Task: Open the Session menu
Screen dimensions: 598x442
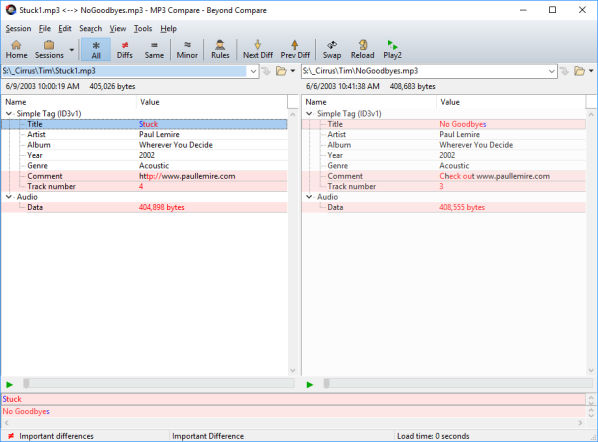Action: 18,29
